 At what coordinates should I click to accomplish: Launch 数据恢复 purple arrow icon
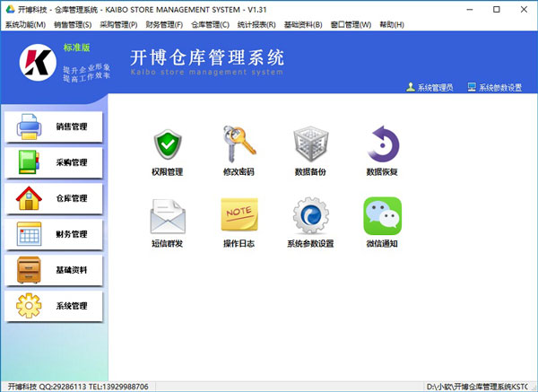[x=383, y=144]
